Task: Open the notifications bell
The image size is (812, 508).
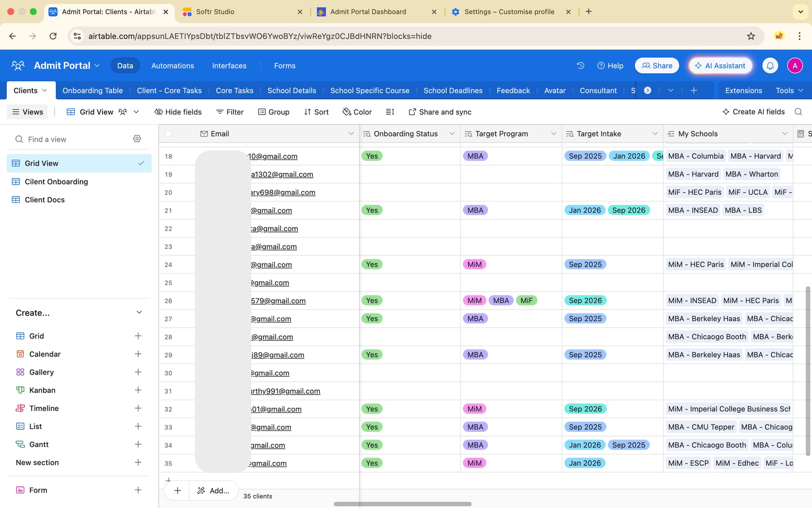Action: click(x=770, y=66)
